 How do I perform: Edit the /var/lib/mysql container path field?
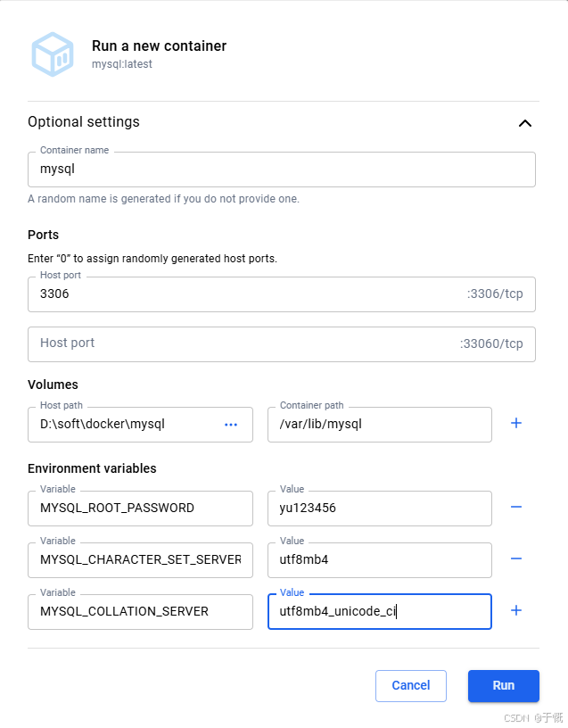379,425
